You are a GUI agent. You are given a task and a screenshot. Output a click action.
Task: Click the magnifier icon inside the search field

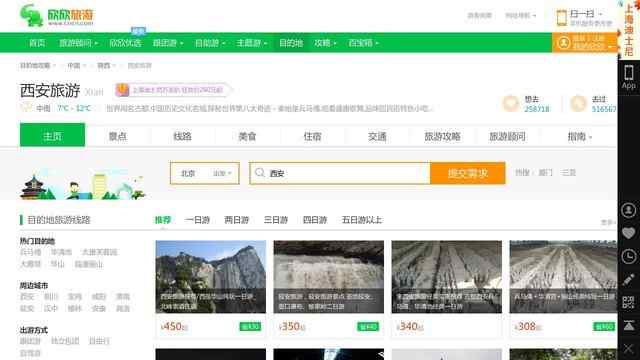point(260,173)
